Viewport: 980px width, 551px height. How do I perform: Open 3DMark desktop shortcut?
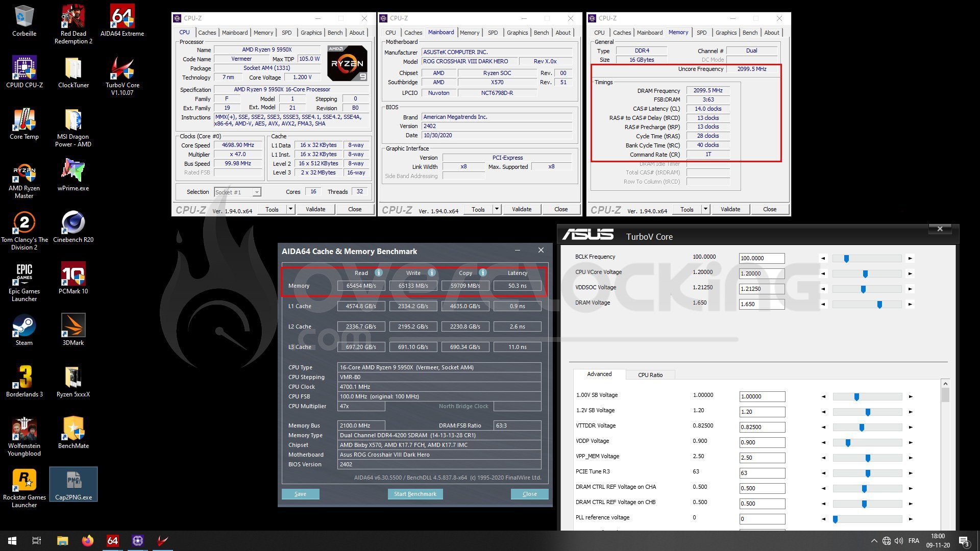pyautogui.click(x=73, y=330)
